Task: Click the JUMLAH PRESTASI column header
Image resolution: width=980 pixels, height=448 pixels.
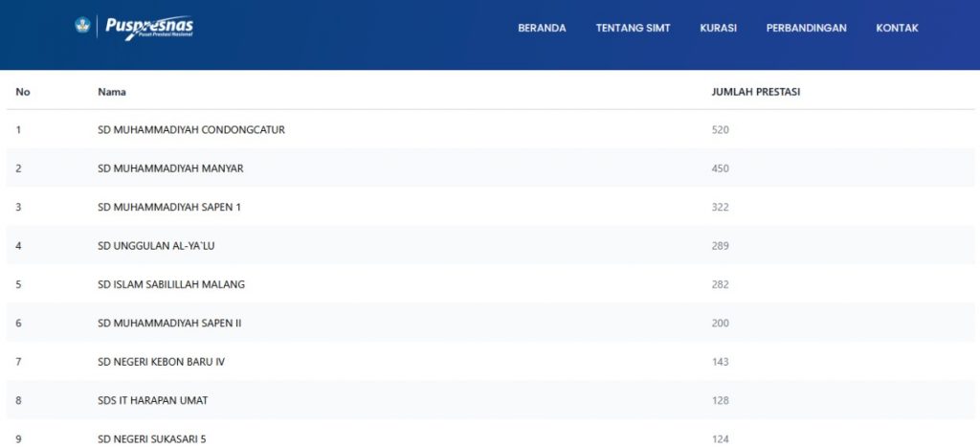Action: pyautogui.click(x=755, y=92)
